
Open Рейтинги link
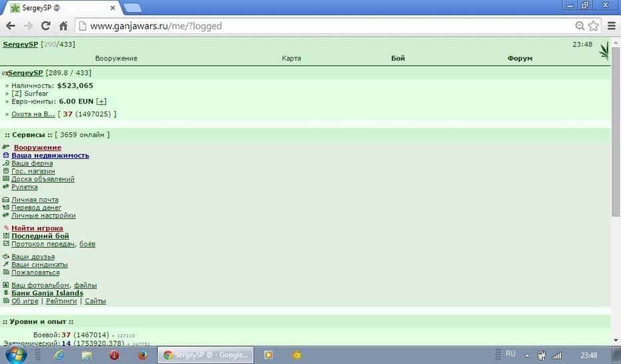[x=61, y=301]
